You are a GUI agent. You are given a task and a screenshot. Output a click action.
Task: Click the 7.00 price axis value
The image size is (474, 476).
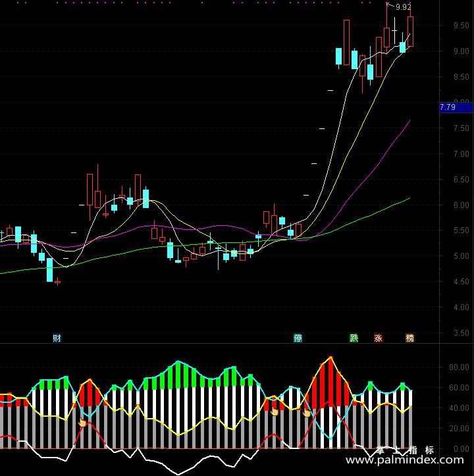pyautogui.click(x=461, y=154)
